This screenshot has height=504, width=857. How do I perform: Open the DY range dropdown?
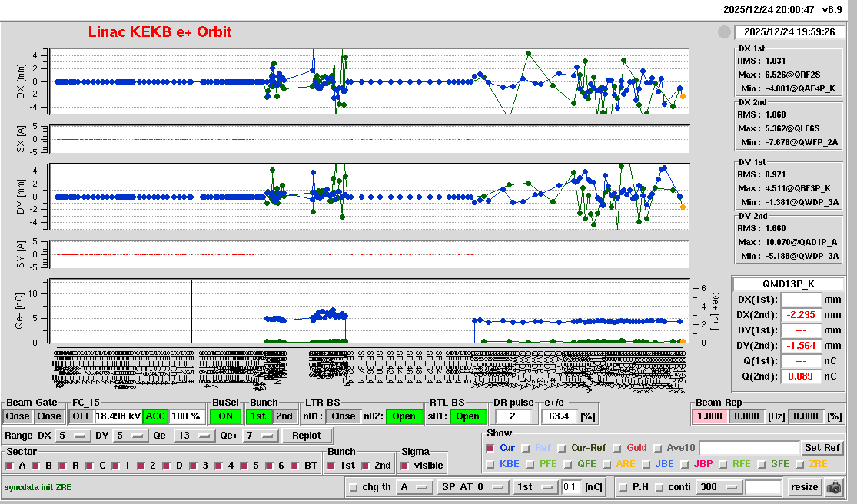pyautogui.click(x=130, y=436)
